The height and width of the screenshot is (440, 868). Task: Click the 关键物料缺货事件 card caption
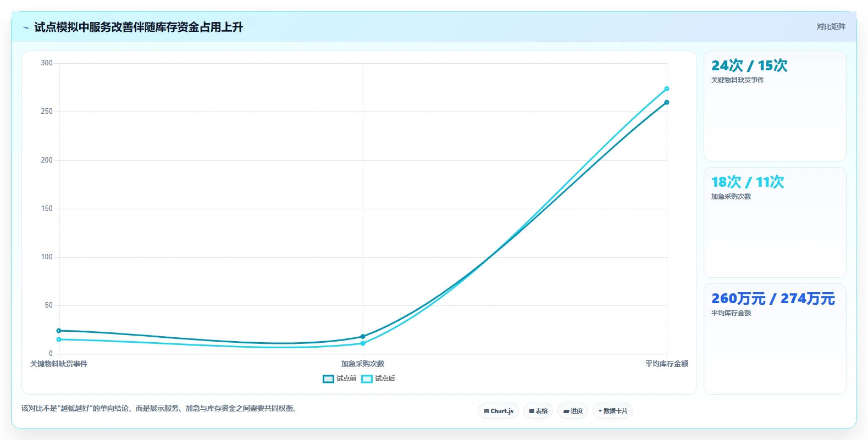tap(738, 80)
